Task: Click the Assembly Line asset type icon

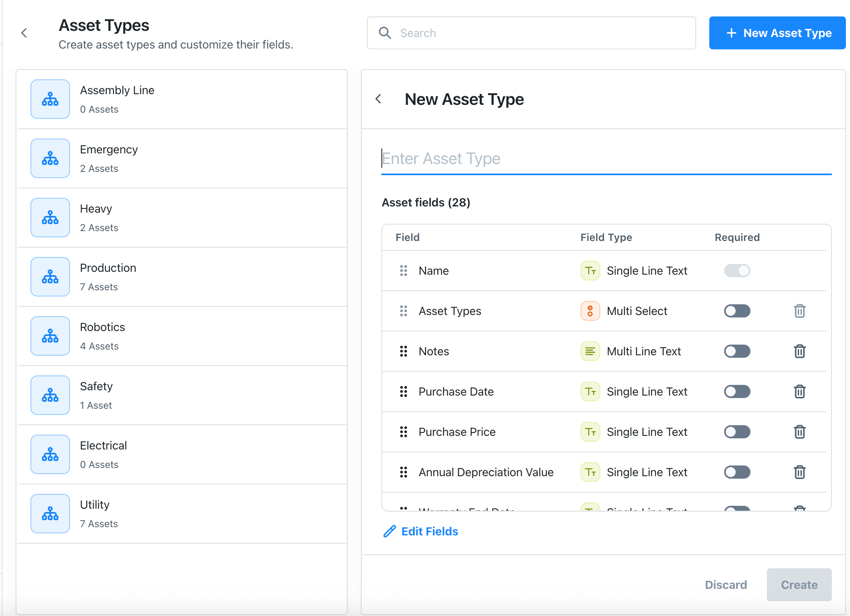Action: click(x=50, y=99)
